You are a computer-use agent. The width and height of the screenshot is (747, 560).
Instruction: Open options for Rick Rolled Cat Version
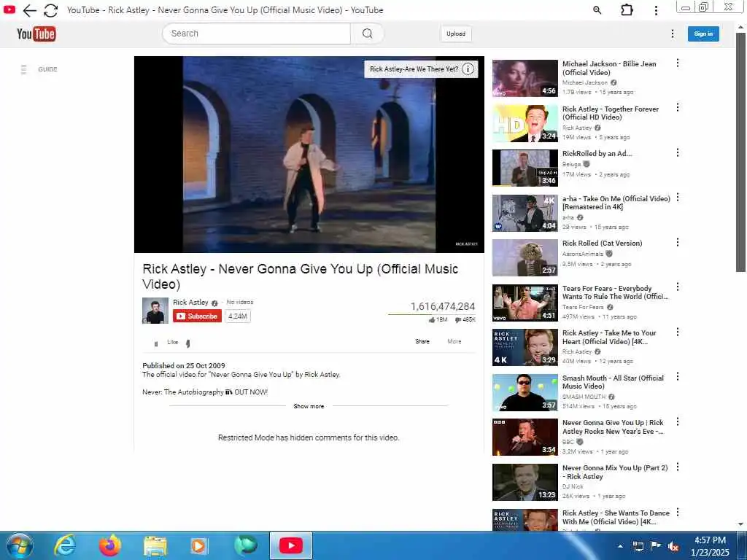tap(678, 242)
